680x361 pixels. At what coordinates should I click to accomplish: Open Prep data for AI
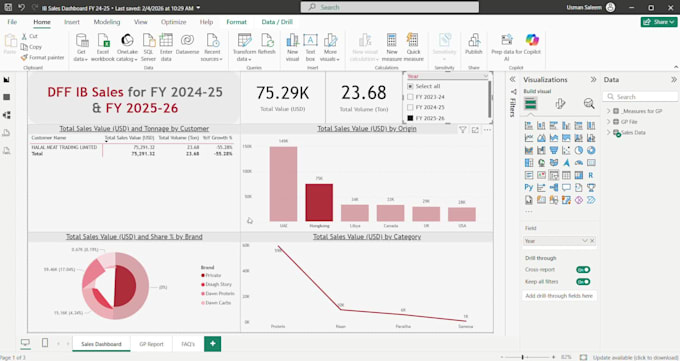(507, 47)
